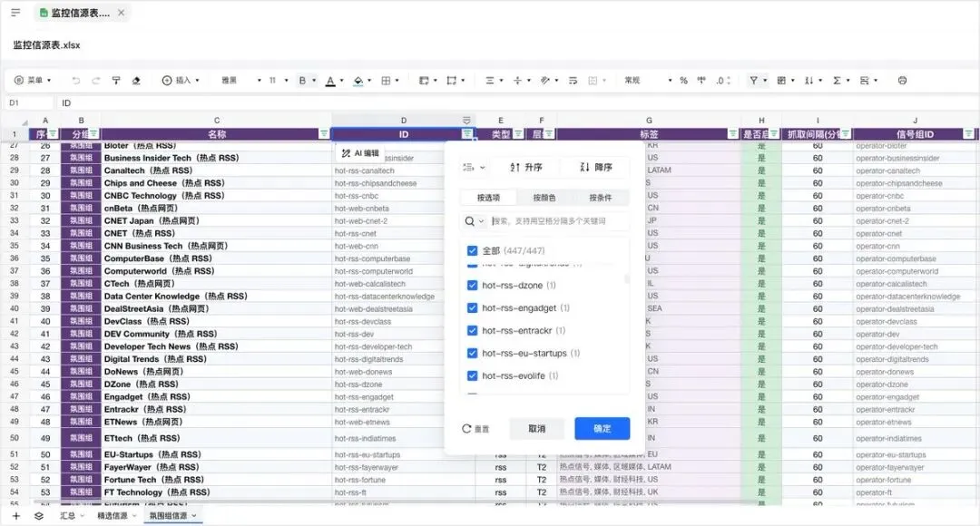Switch to the 按颜色 filter tab
The image size is (980, 526).
click(544, 198)
